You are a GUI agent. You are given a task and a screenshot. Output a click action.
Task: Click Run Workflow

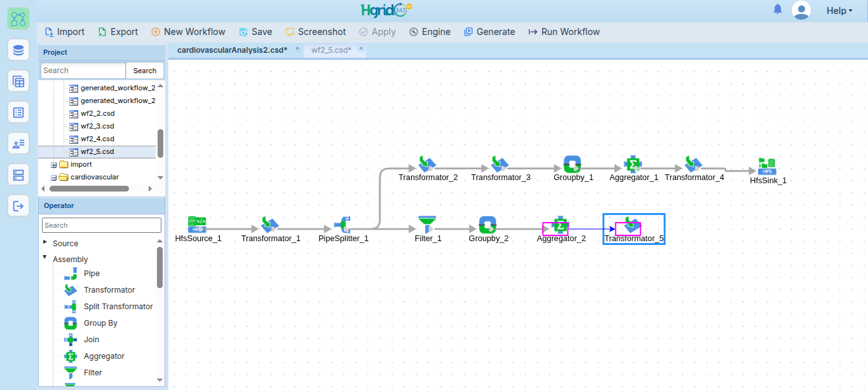[x=564, y=32]
